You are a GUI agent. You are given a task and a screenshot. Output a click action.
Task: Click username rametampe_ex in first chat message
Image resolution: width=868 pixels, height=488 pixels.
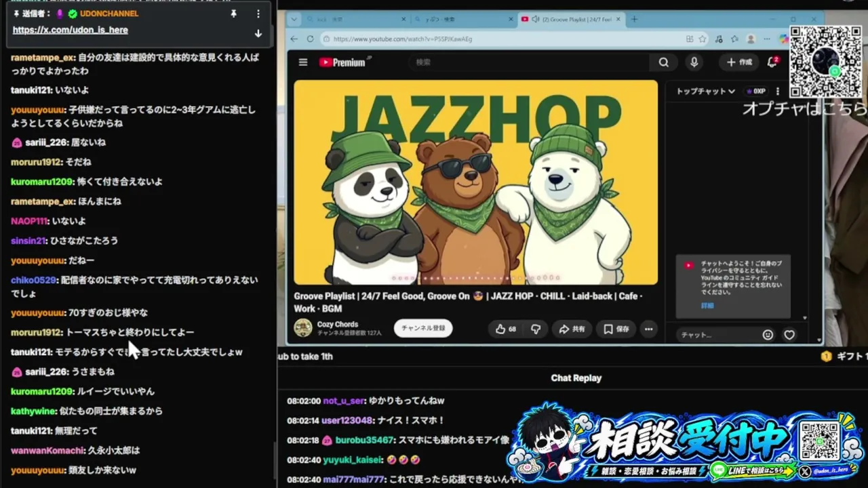coord(43,58)
